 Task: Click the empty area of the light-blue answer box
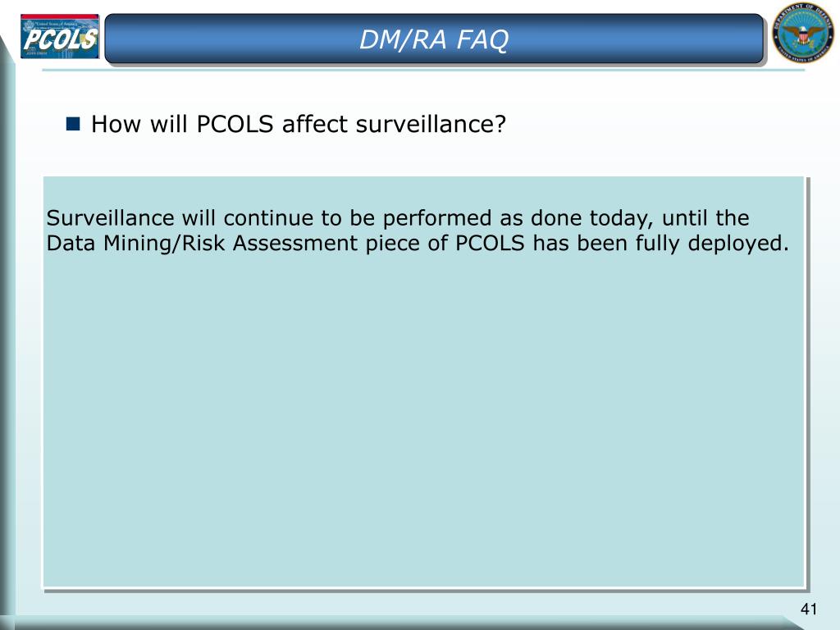pos(423,418)
